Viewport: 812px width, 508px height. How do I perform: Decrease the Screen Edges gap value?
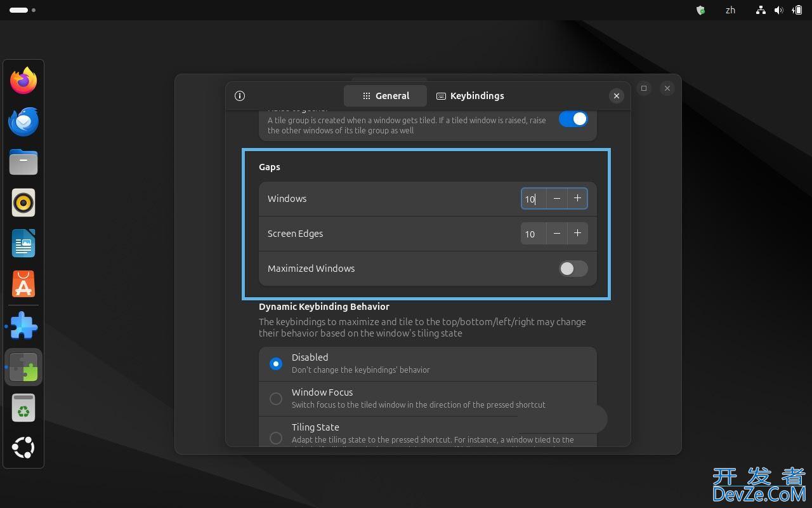point(557,234)
